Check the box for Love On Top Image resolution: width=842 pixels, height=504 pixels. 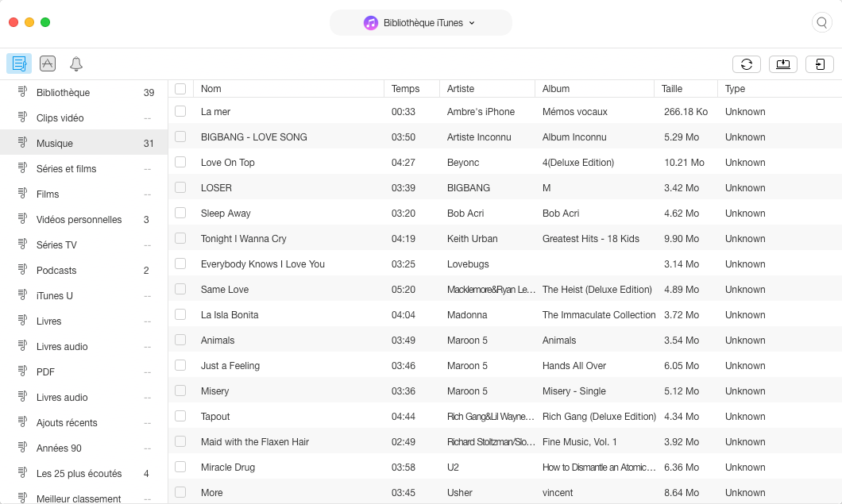(180, 162)
